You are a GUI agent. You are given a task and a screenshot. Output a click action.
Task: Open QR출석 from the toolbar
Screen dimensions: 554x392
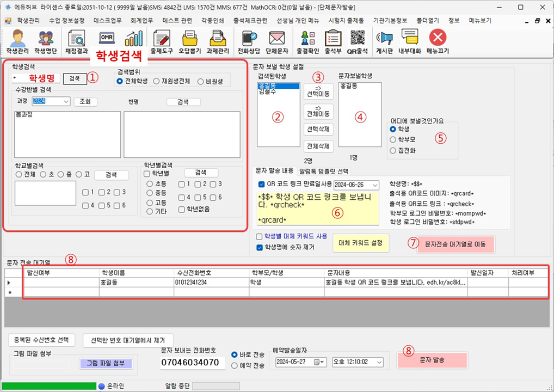pyautogui.click(x=358, y=42)
